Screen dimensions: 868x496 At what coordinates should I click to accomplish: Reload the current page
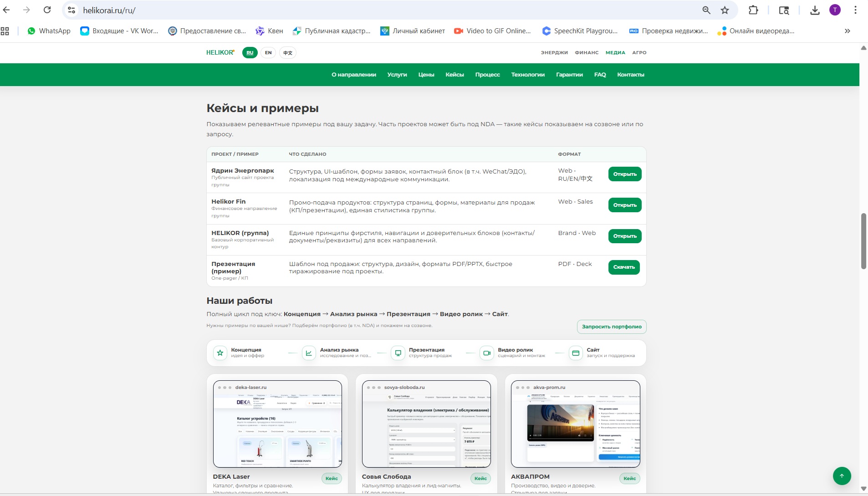[47, 10]
